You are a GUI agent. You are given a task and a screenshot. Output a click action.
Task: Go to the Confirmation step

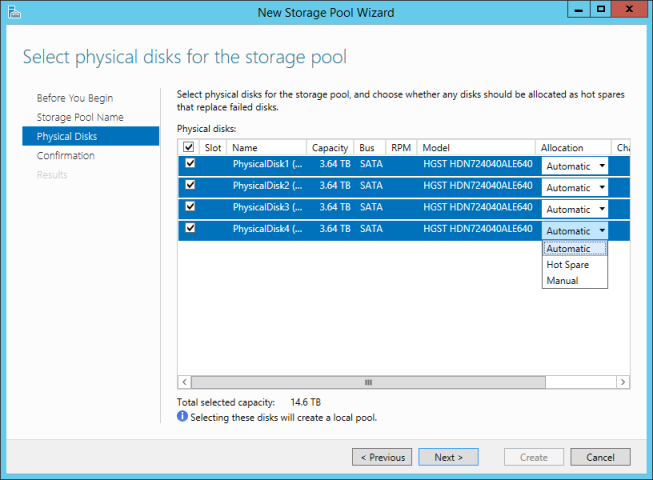tap(65, 156)
